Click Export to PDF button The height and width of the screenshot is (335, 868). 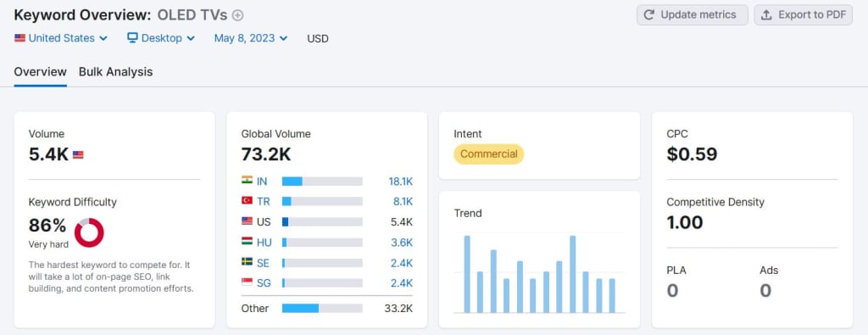point(804,15)
